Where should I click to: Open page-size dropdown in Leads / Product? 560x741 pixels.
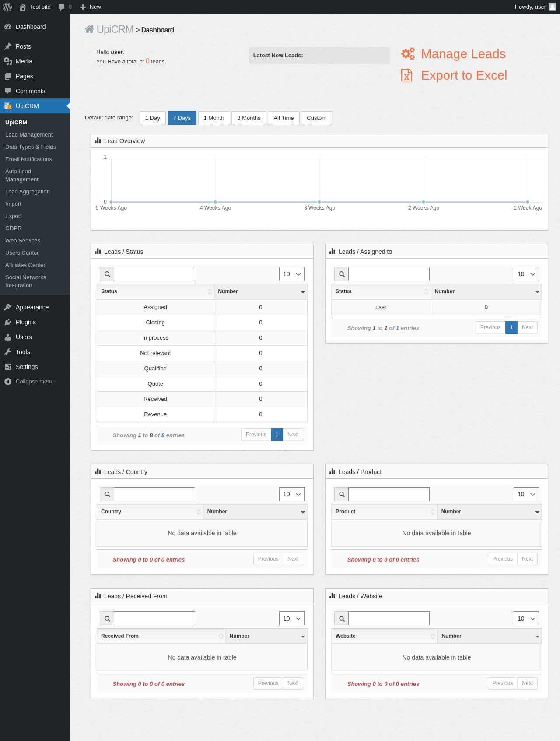point(526,494)
